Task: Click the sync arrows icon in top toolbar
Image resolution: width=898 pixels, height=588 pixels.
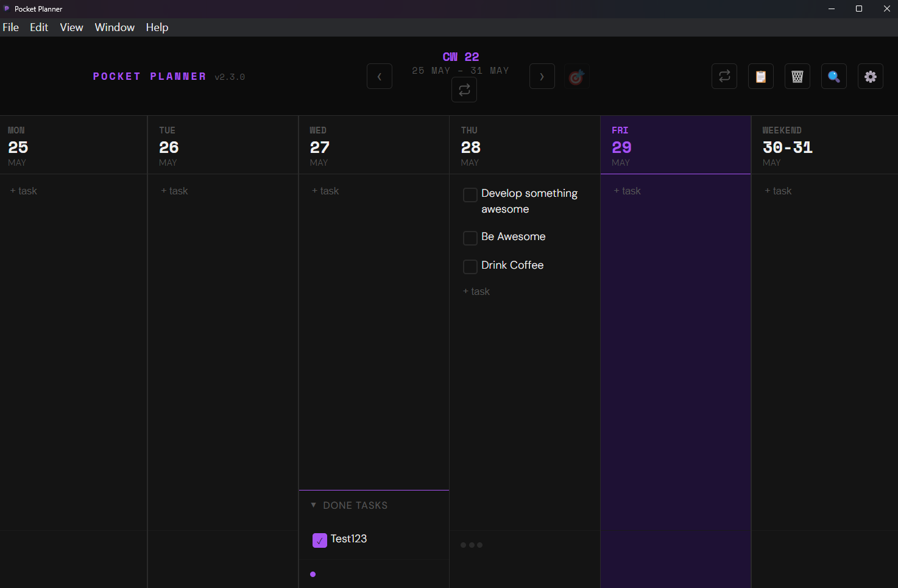Action: click(724, 76)
